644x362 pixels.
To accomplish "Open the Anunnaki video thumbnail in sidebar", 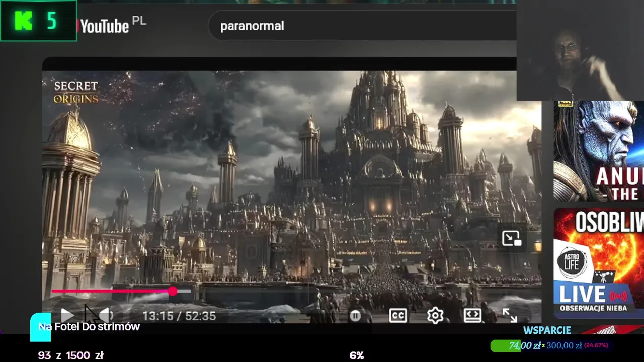I will point(599,151).
